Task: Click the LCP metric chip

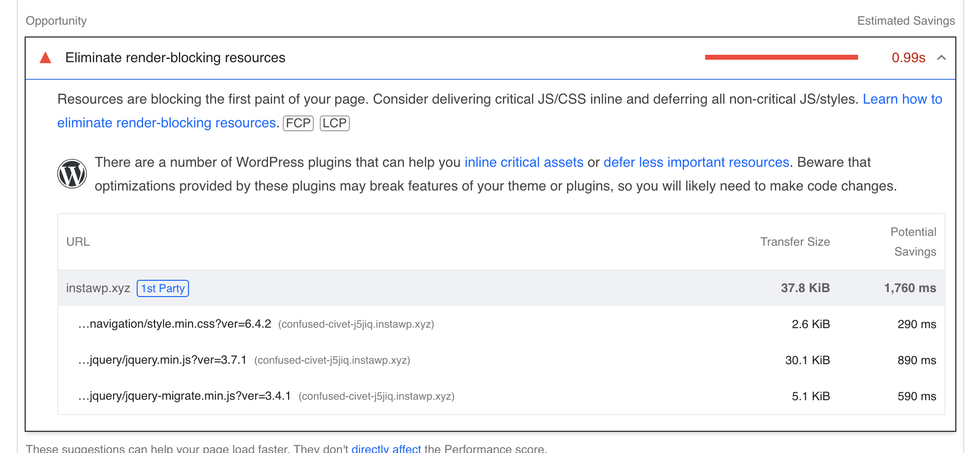Action: pos(335,123)
